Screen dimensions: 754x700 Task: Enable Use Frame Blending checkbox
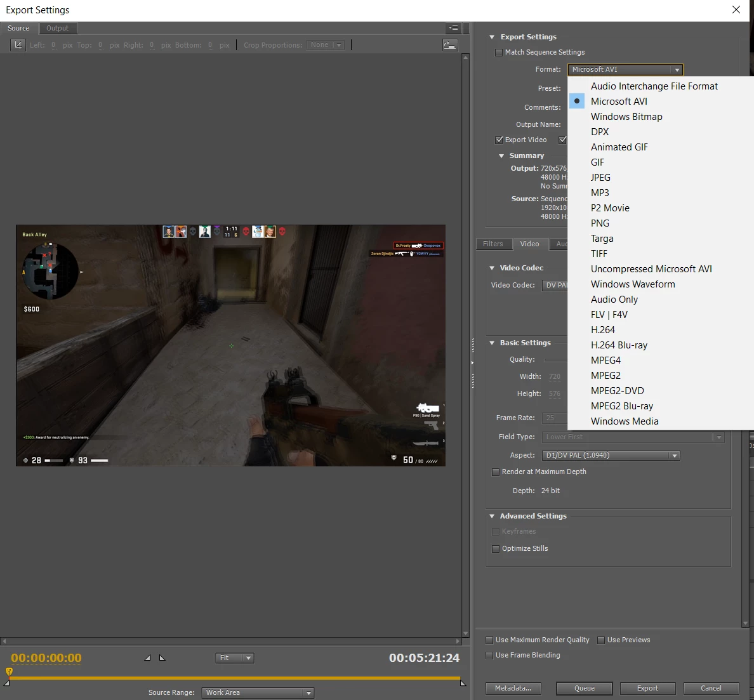pyautogui.click(x=489, y=656)
